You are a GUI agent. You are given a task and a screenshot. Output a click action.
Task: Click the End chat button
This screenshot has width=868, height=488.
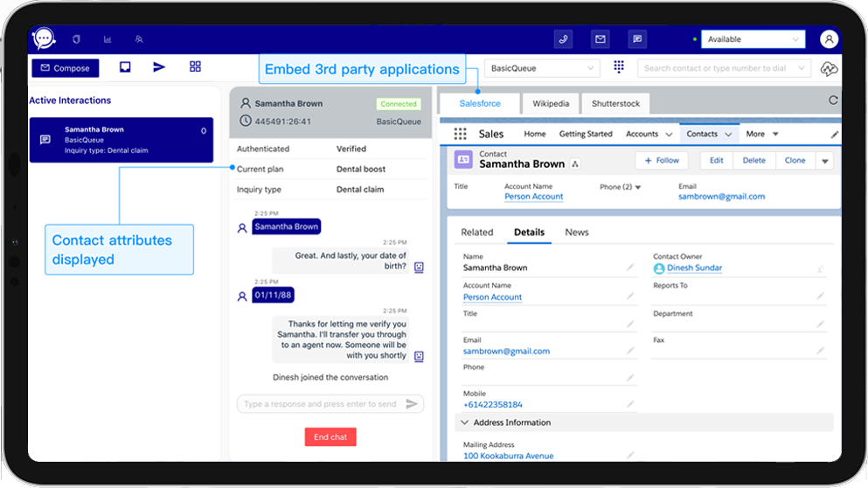[330, 437]
